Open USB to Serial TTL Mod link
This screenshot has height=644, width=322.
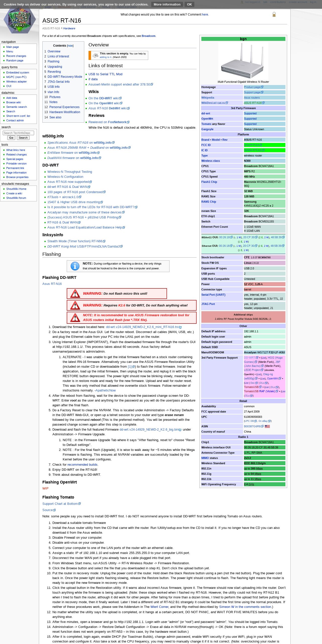[x=105, y=74]
